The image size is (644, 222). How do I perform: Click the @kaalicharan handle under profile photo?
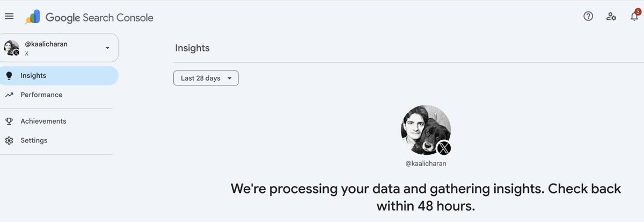click(426, 163)
